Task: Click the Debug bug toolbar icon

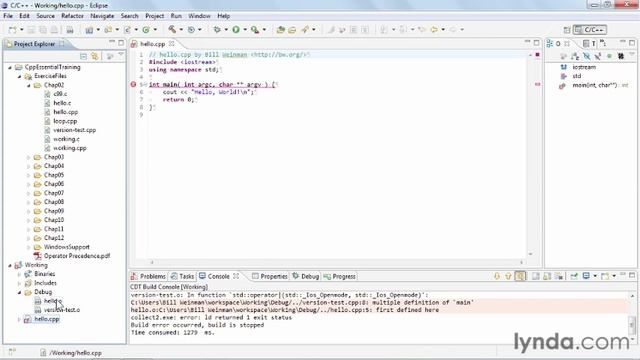Action: [x=217, y=29]
